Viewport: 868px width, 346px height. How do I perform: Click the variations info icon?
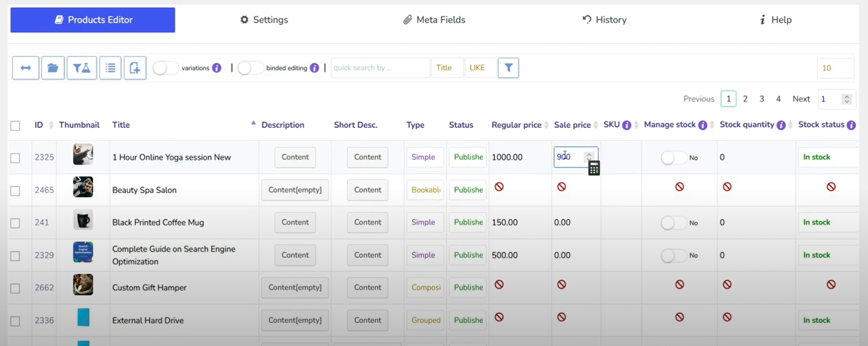point(217,68)
